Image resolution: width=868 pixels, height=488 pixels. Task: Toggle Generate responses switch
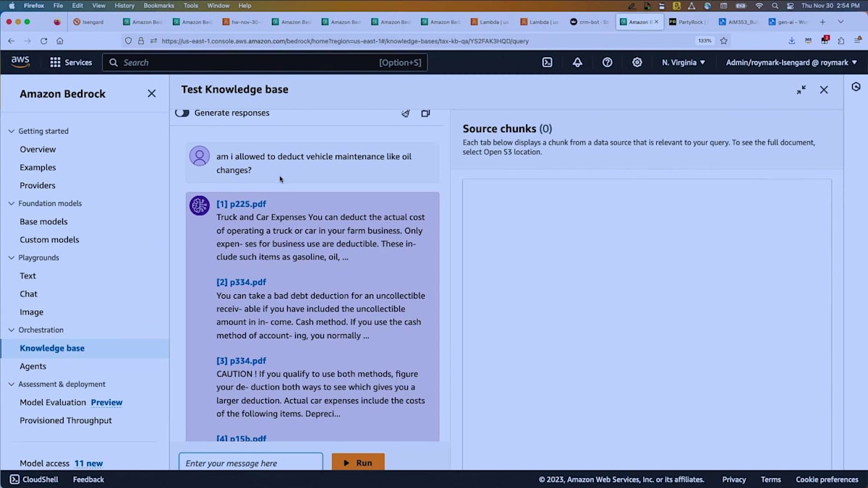[x=182, y=113]
